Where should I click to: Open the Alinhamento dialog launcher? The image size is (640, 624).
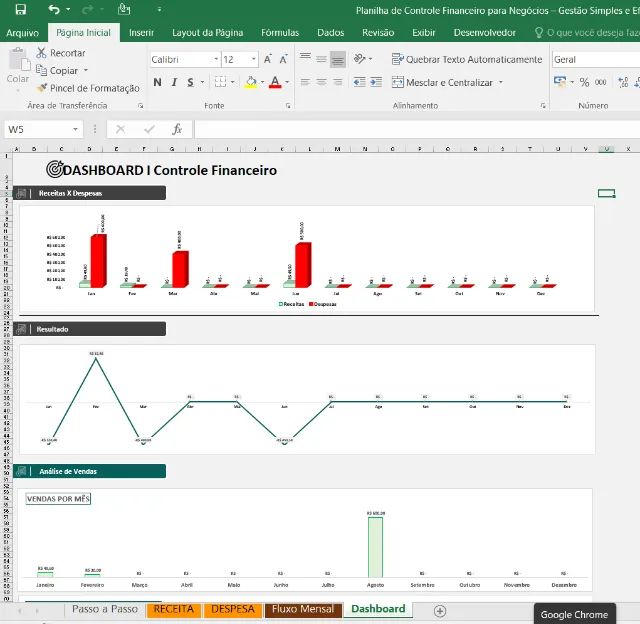[x=543, y=106]
